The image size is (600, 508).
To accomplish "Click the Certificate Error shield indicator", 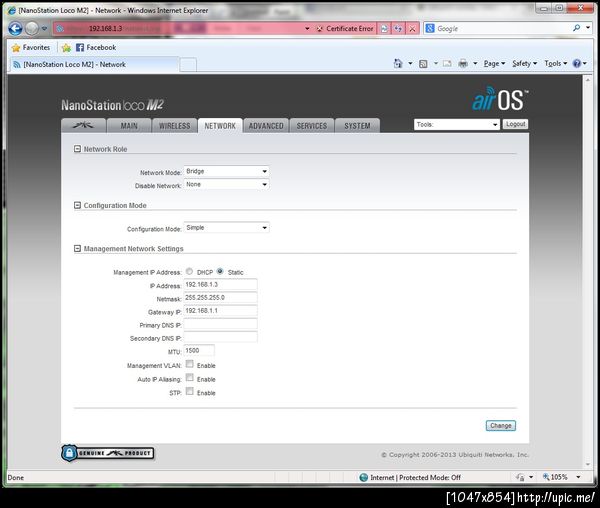I will point(345,29).
